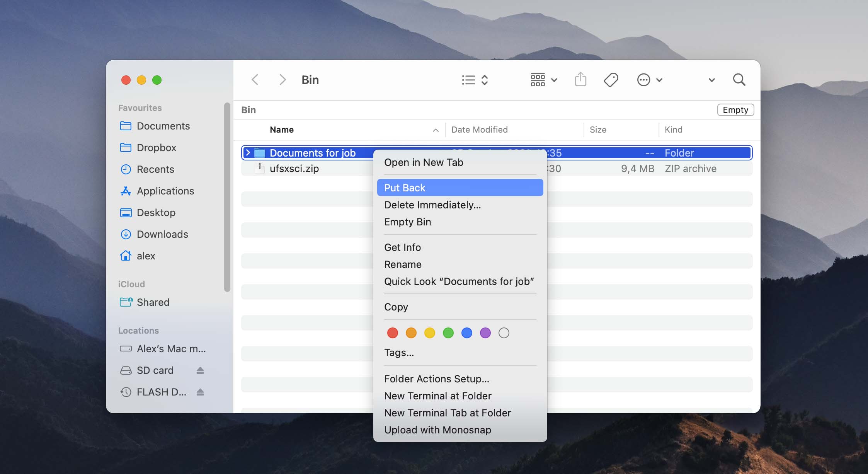The image size is (868, 474).
Task: Eject the SD card
Action: pos(200,370)
